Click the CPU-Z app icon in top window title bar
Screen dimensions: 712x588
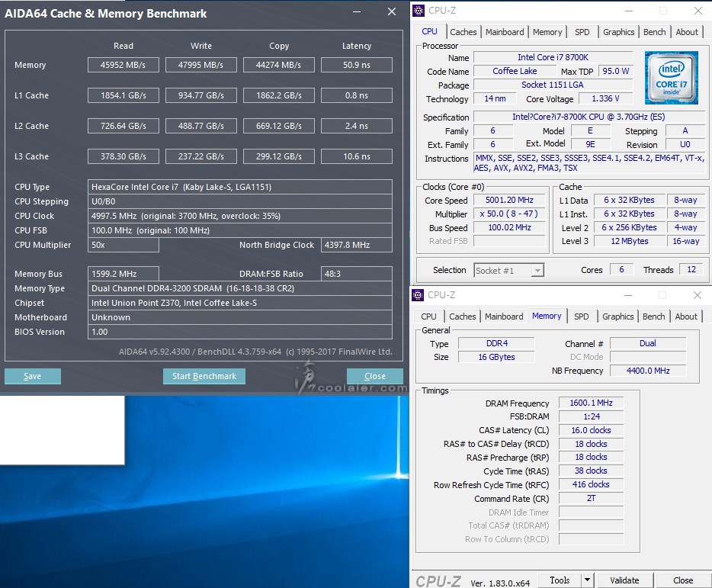coord(419,11)
